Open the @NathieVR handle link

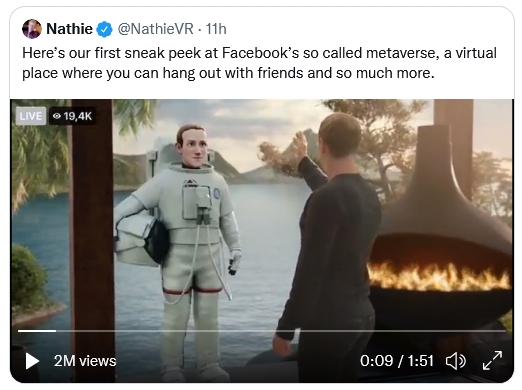tap(155, 29)
